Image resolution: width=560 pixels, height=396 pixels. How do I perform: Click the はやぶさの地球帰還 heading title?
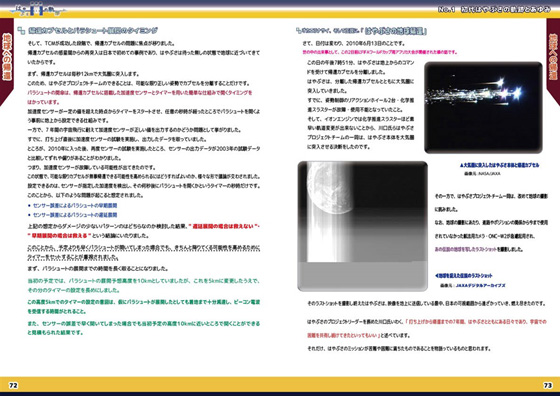point(395,31)
